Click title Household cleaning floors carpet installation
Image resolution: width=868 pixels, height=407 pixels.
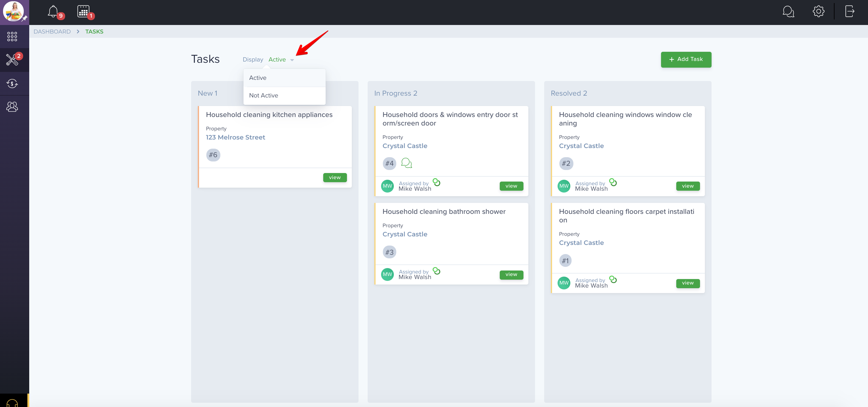(x=626, y=216)
